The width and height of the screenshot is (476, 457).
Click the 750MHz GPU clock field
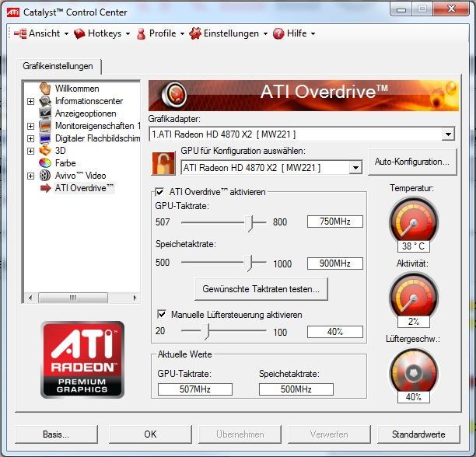pos(335,222)
